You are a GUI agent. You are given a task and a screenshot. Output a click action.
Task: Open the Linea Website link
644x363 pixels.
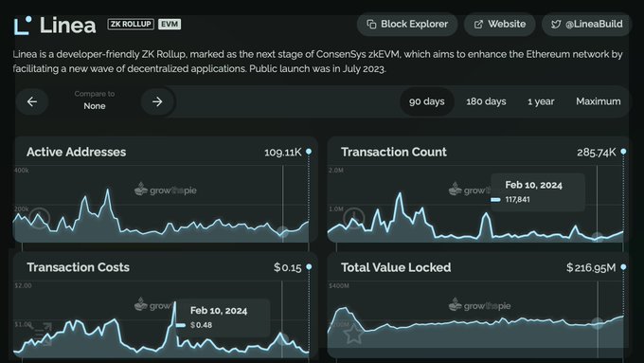[x=499, y=25]
